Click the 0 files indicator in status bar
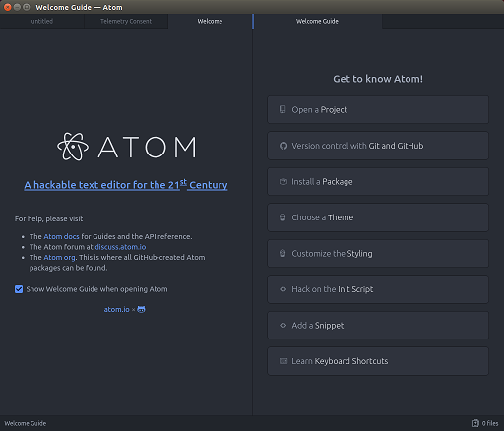 [485, 423]
